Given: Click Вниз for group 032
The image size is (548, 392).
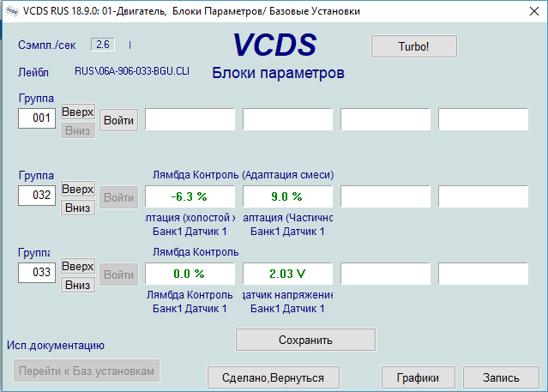Looking at the screenshot, I should [78, 208].
